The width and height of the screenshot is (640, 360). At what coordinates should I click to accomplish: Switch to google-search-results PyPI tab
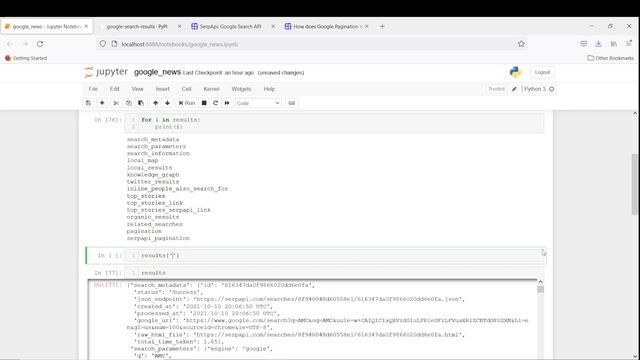click(137, 27)
